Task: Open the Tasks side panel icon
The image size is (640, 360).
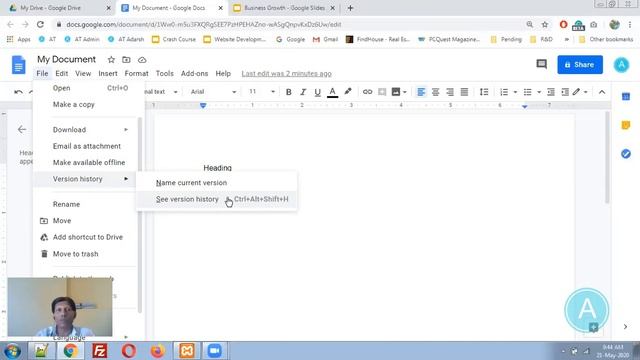Action: point(625,154)
